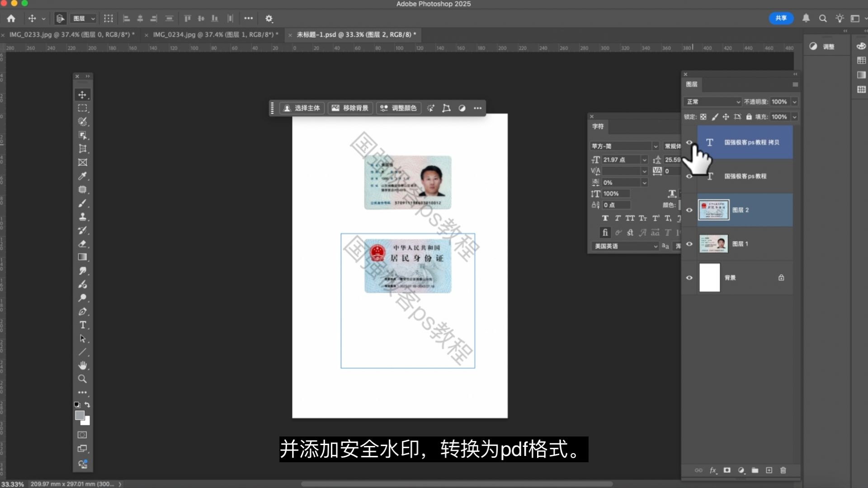Open the search magnifier icon
Screen dimensions: 868x488
click(x=823, y=19)
